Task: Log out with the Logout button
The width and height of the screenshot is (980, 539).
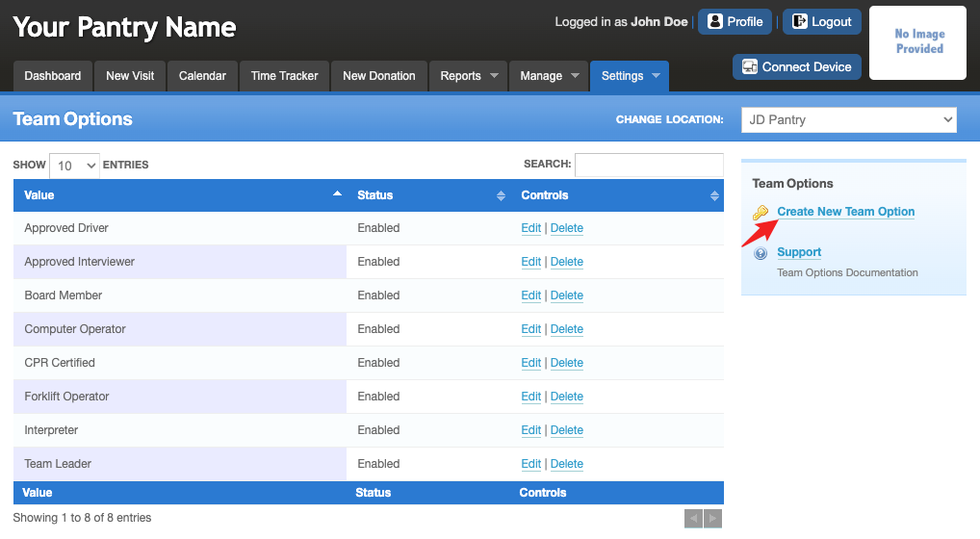Action: pos(822,22)
